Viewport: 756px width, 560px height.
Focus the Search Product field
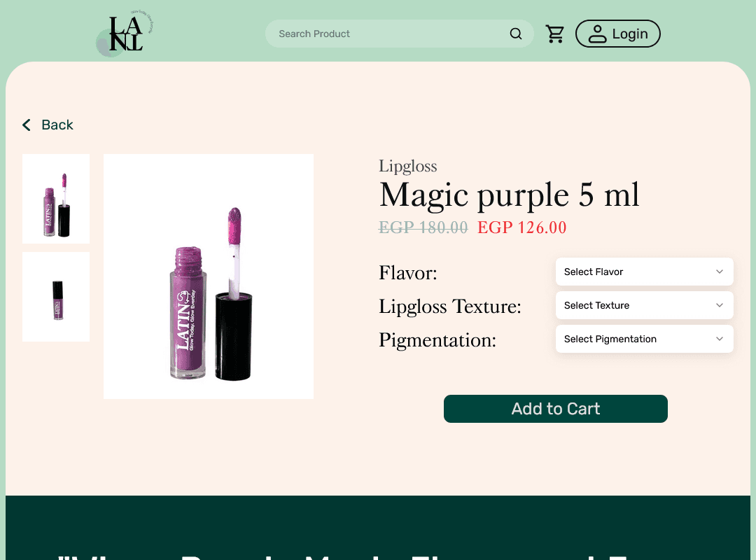(399, 34)
